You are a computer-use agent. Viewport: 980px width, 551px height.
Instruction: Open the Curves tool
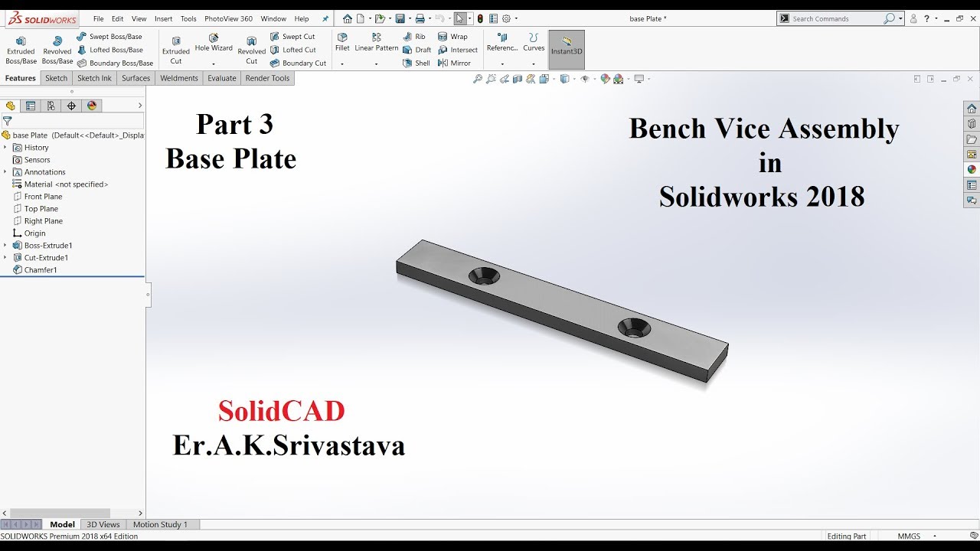534,42
